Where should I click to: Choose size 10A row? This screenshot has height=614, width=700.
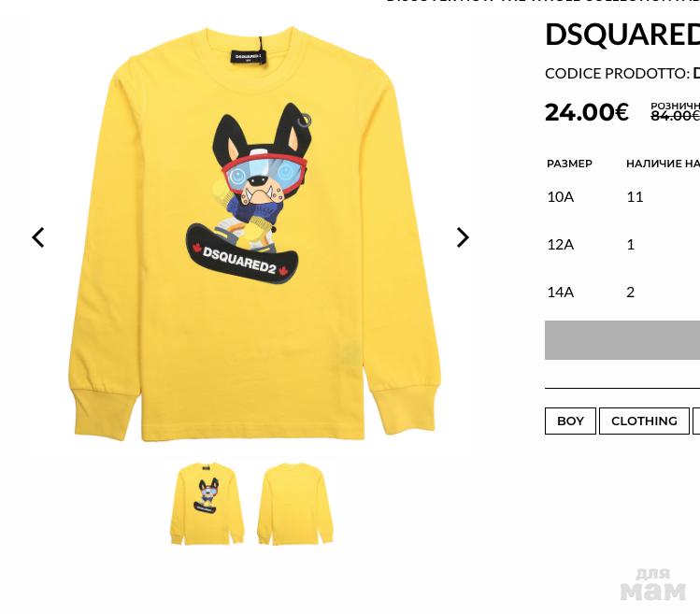pos(622,197)
